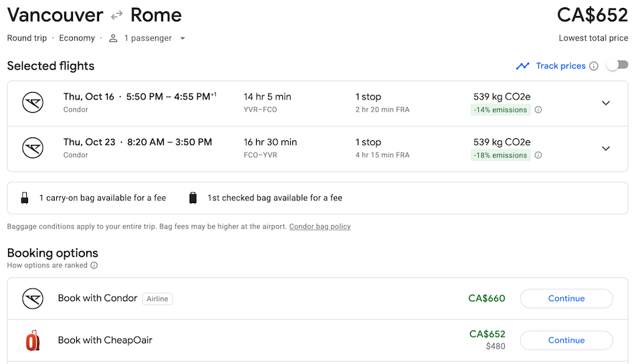Click the checked bag suitcase icon
The image size is (642, 364).
(x=193, y=198)
